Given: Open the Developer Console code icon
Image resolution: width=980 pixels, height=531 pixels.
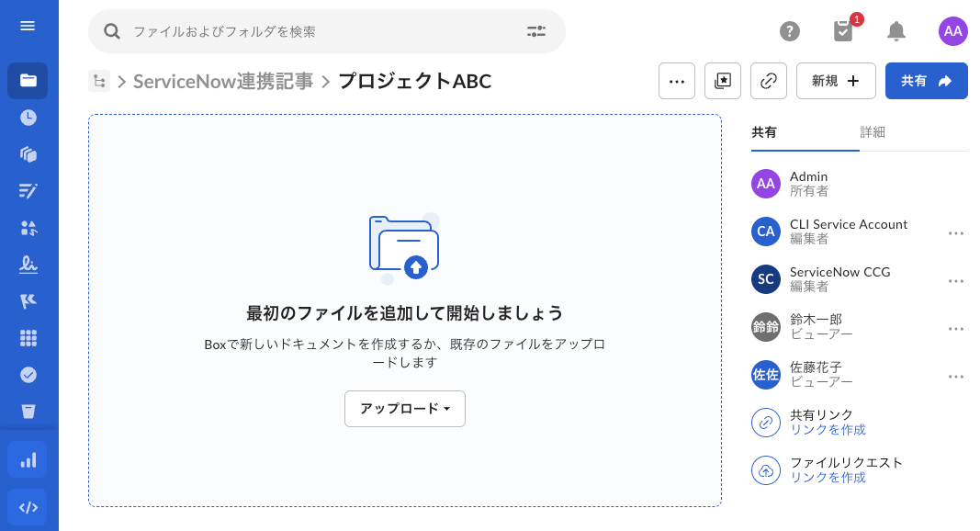Looking at the screenshot, I should pos(28,507).
